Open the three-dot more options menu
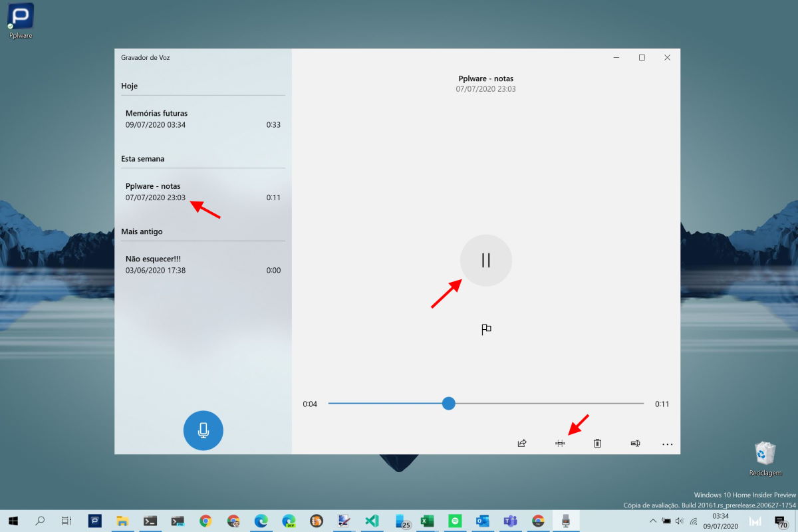The height and width of the screenshot is (532, 798). pos(668,444)
